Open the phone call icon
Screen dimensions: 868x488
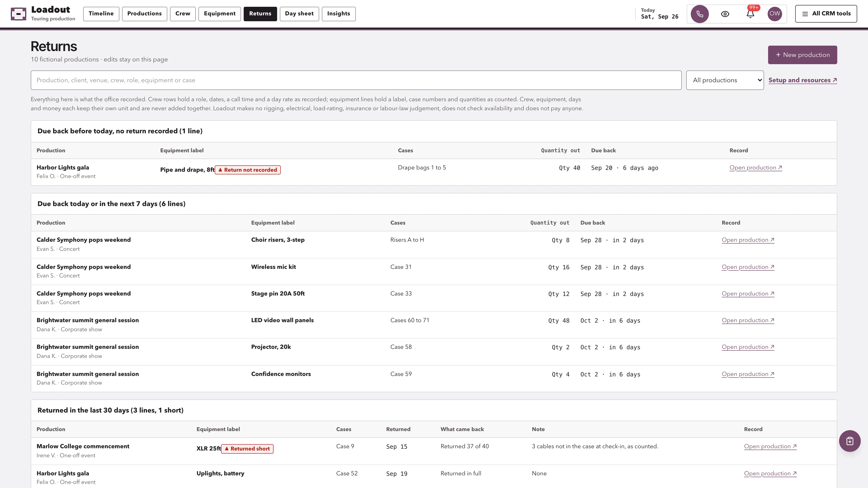click(x=700, y=14)
